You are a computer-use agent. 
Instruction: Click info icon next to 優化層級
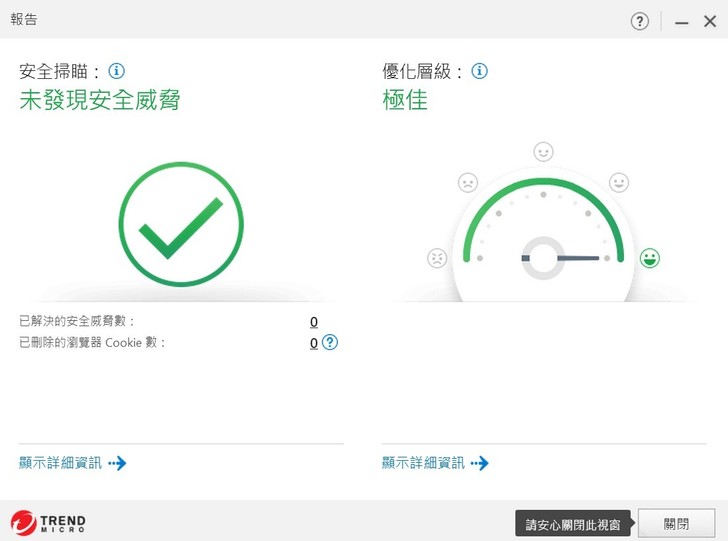[x=480, y=71]
